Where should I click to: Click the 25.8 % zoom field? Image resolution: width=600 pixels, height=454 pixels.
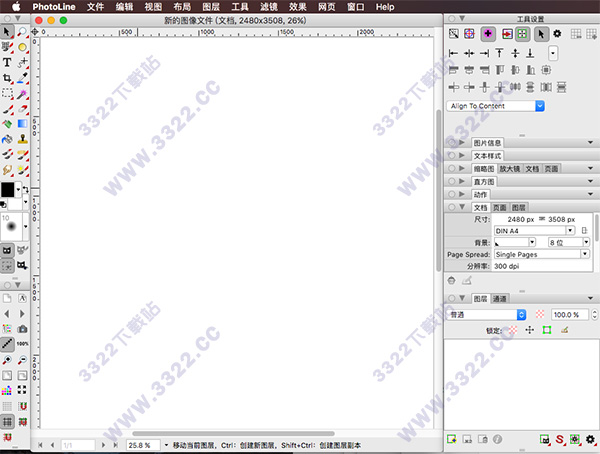[142, 446]
